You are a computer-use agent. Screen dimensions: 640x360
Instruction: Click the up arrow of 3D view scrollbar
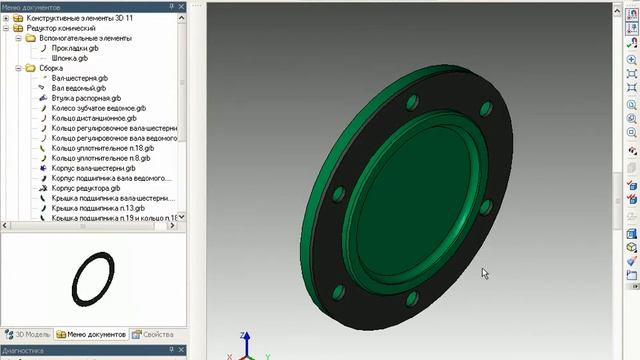pyautogui.click(x=617, y=11)
